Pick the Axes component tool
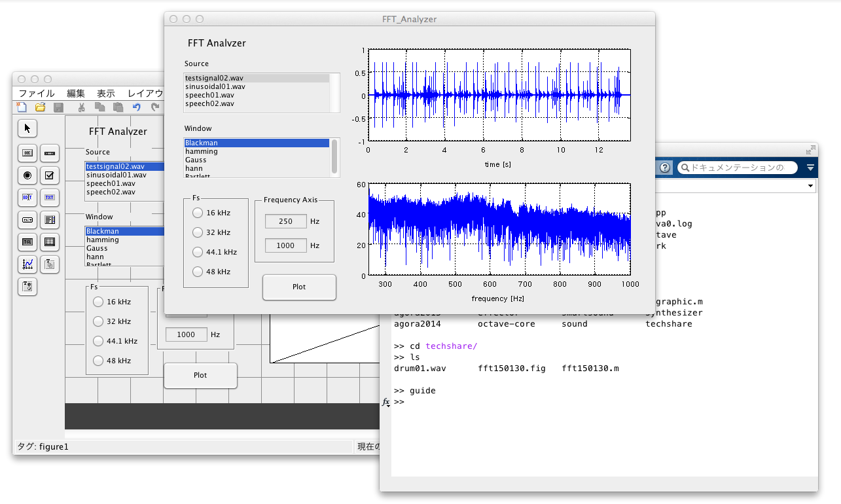Image resolution: width=841 pixels, height=504 pixels. tap(27, 264)
